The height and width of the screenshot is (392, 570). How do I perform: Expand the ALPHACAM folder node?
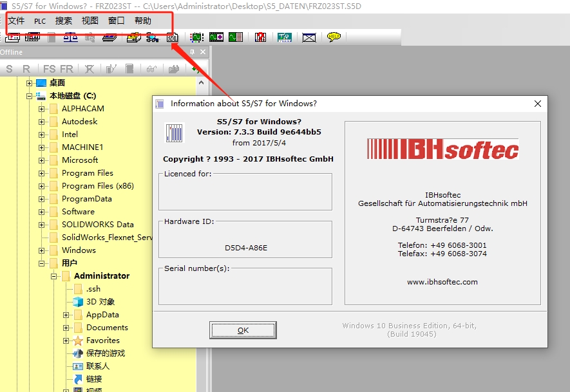click(42, 109)
